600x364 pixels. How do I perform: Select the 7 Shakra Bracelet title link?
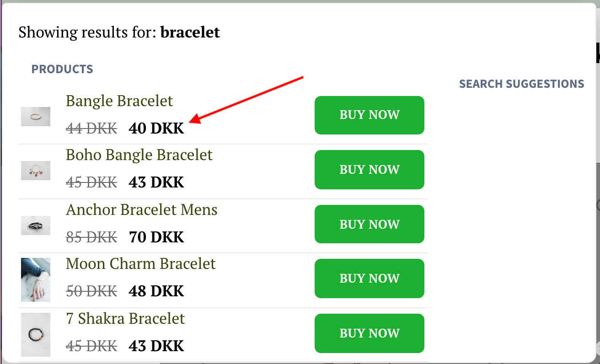125,318
